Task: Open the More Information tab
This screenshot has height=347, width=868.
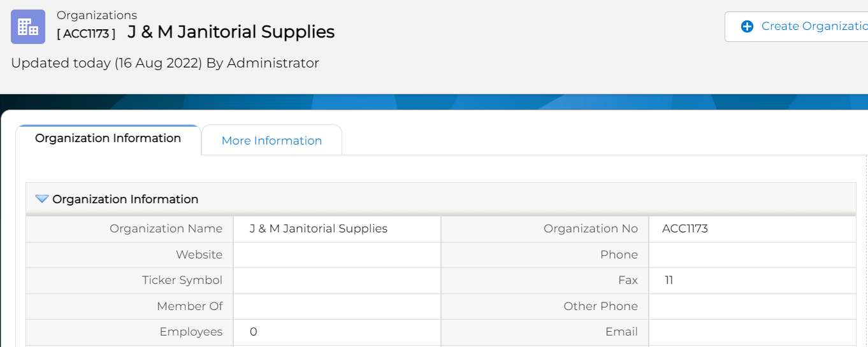Action: (271, 141)
